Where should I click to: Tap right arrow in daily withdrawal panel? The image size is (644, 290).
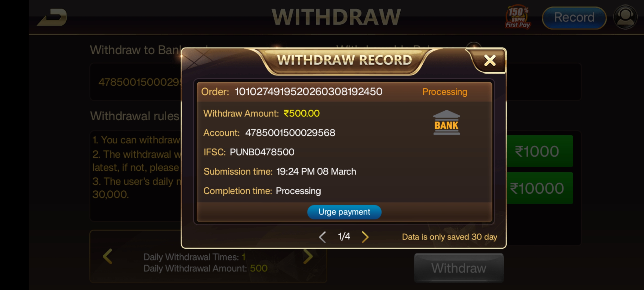(308, 256)
